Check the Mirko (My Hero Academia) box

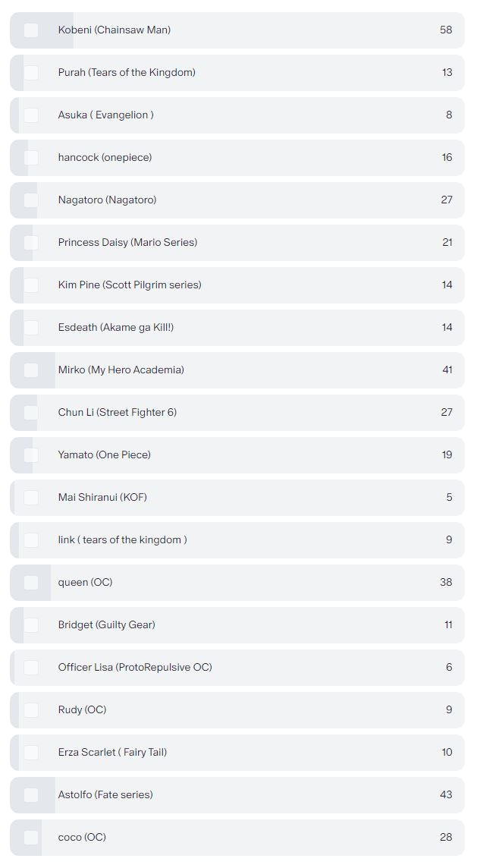31,370
